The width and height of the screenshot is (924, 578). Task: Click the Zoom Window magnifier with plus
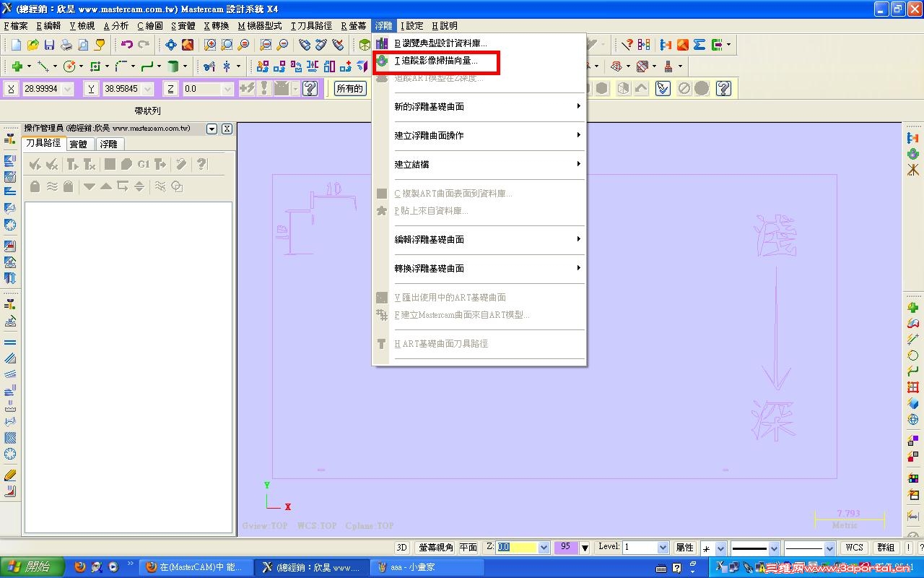210,45
